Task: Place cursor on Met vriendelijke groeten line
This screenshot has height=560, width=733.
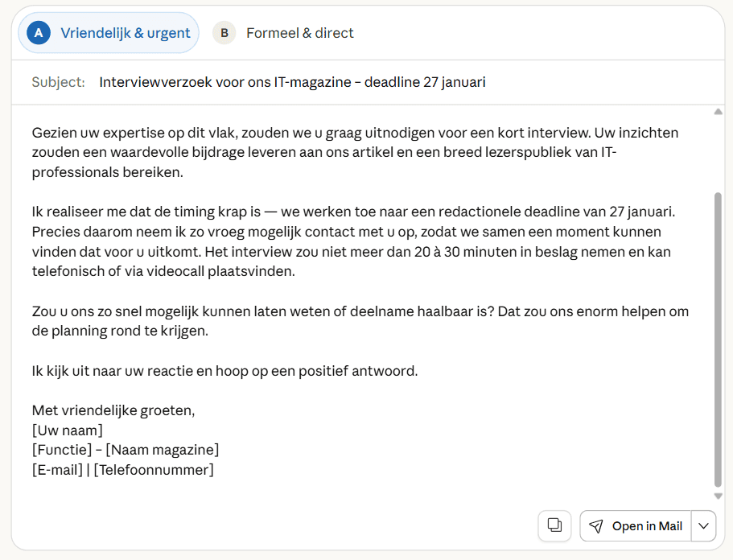Action: click(113, 410)
